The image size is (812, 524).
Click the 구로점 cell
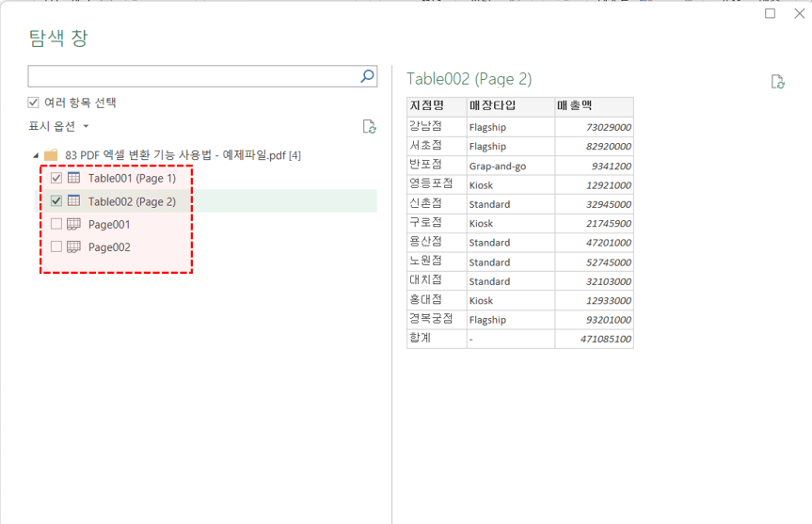[x=437, y=223]
